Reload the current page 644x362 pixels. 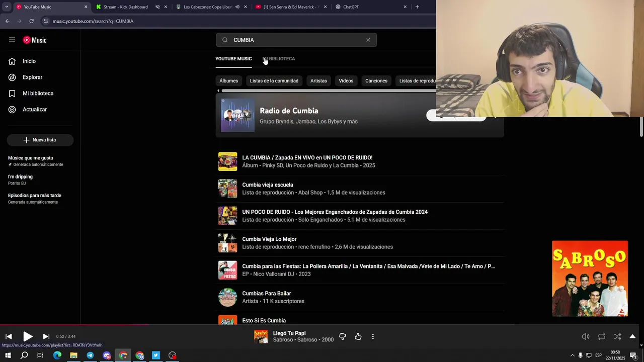coord(31,21)
